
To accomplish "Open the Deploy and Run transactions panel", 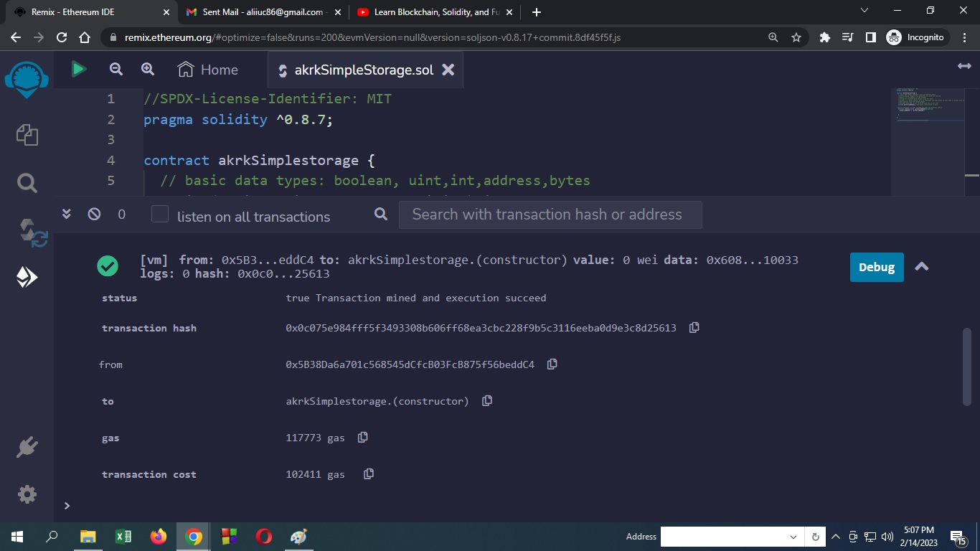I will [27, 276].
